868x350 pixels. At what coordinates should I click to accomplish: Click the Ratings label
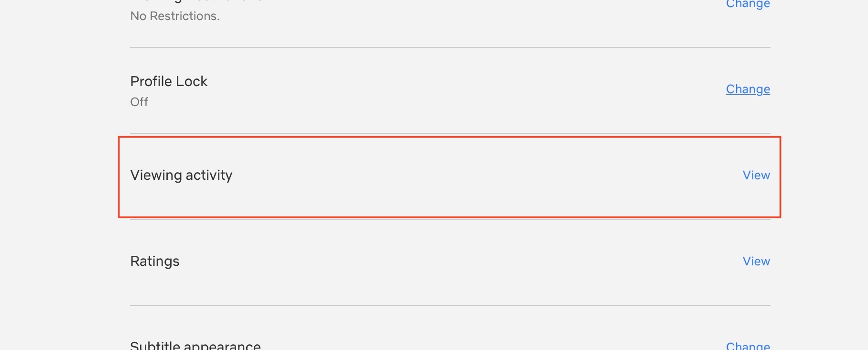click(x=154, y=262)
